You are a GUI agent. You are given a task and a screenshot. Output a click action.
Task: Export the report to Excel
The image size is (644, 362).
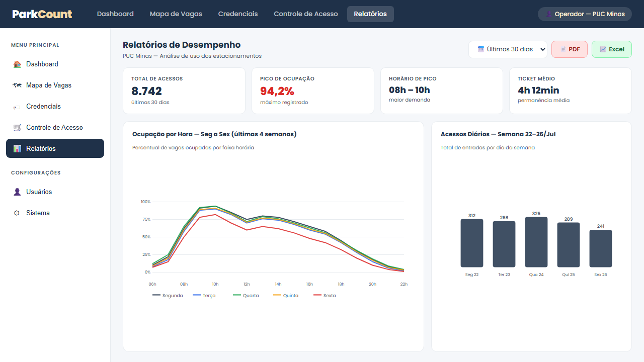click(612, 49)
